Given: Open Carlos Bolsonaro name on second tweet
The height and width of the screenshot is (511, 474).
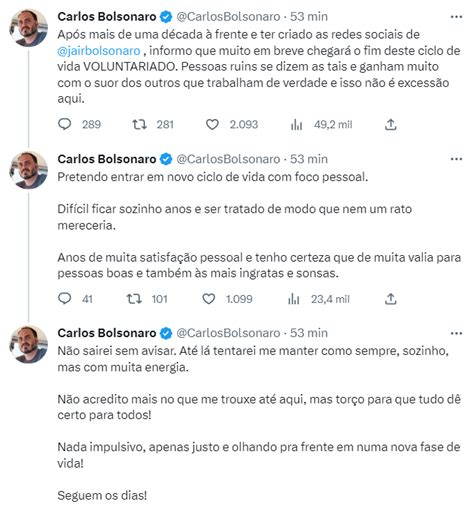Looking at the screenshot, I should coord(107,159).
